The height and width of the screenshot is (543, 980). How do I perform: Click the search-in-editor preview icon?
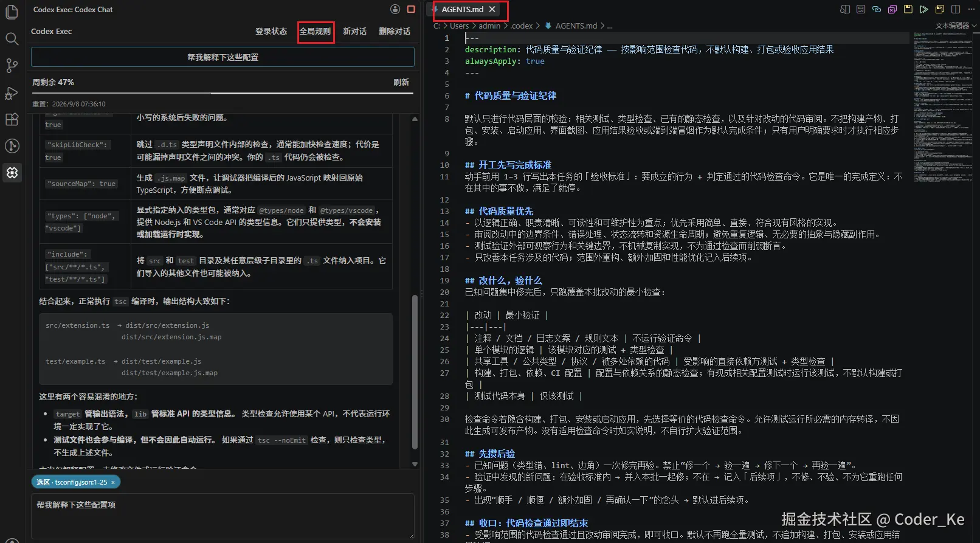click(x=845, y=9)
